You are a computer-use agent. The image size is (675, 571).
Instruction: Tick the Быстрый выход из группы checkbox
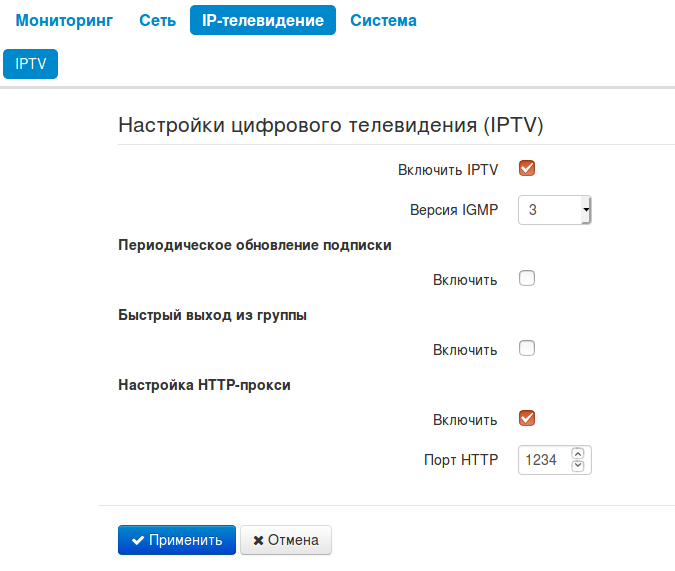click(527, 349)
